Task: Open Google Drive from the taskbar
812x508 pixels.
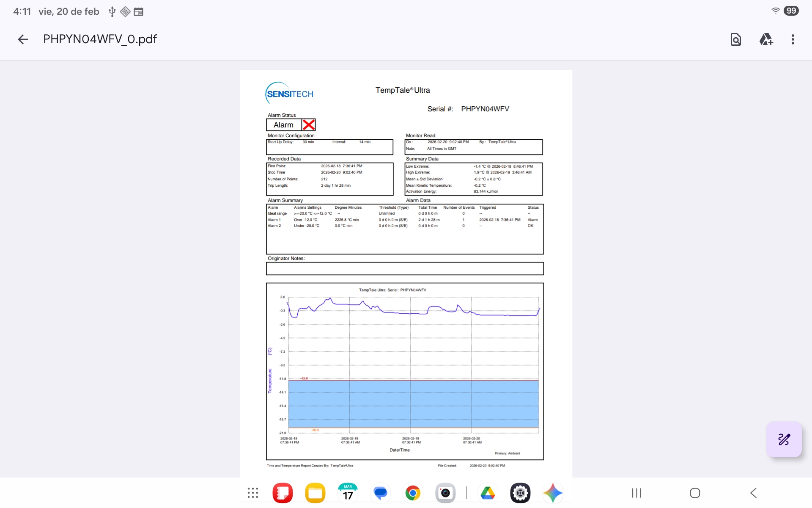Action: coord(488,493)
